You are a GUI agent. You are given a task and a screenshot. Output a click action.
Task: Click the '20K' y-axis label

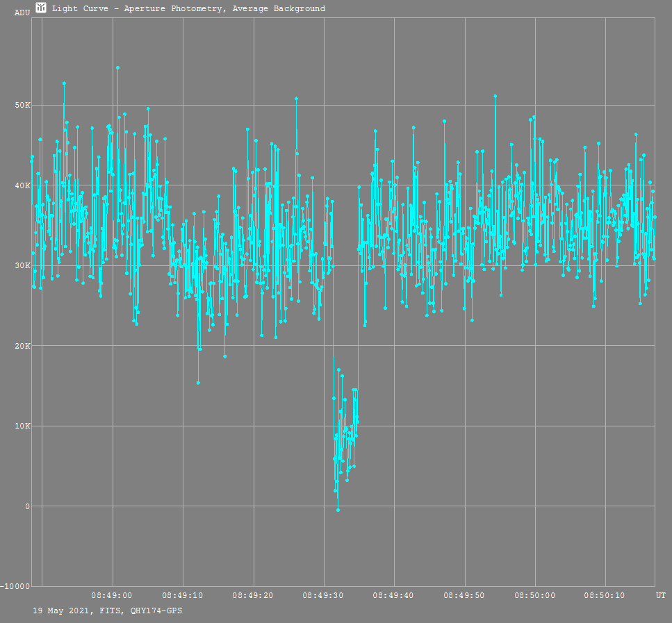pyautogui.click(x=23, y=346)
